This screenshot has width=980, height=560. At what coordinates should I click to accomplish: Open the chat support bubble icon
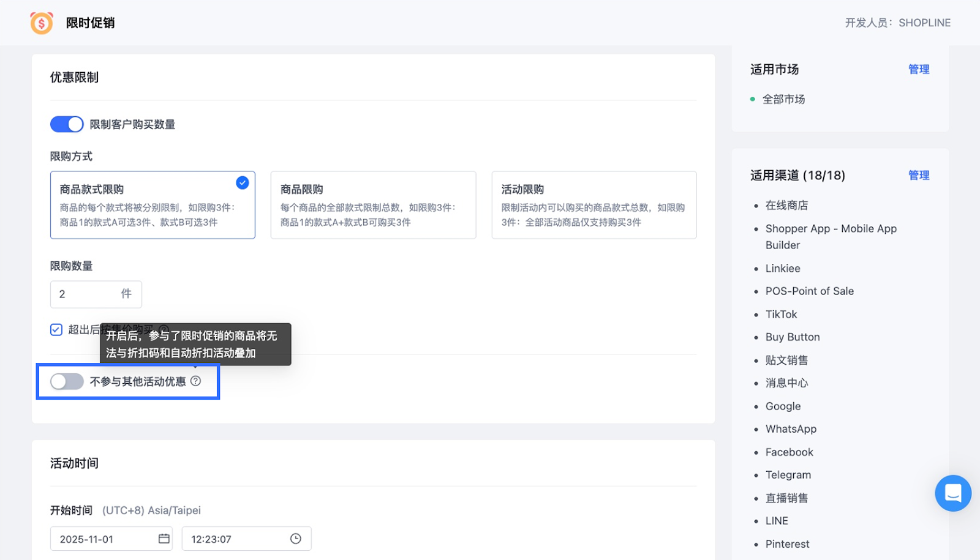pos(953,493)
